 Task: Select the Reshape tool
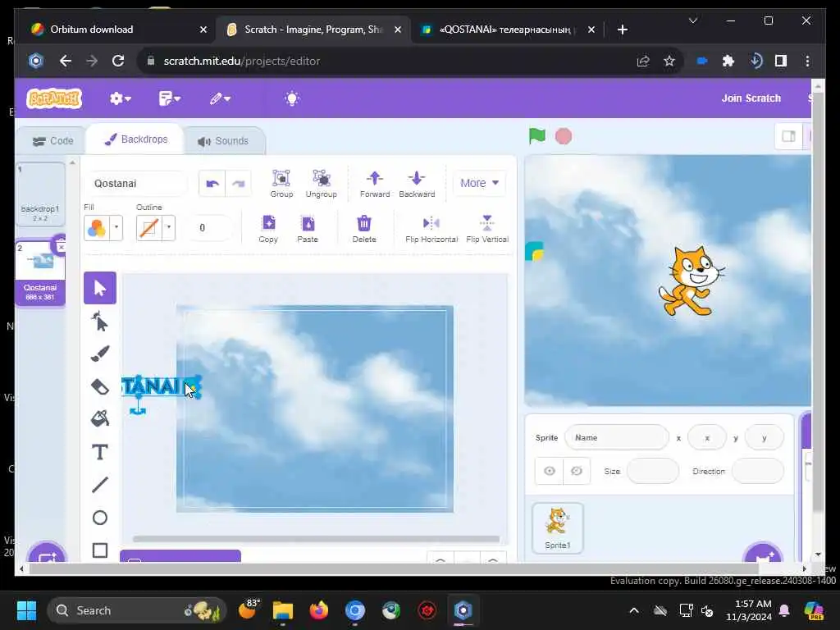(99, 322)
